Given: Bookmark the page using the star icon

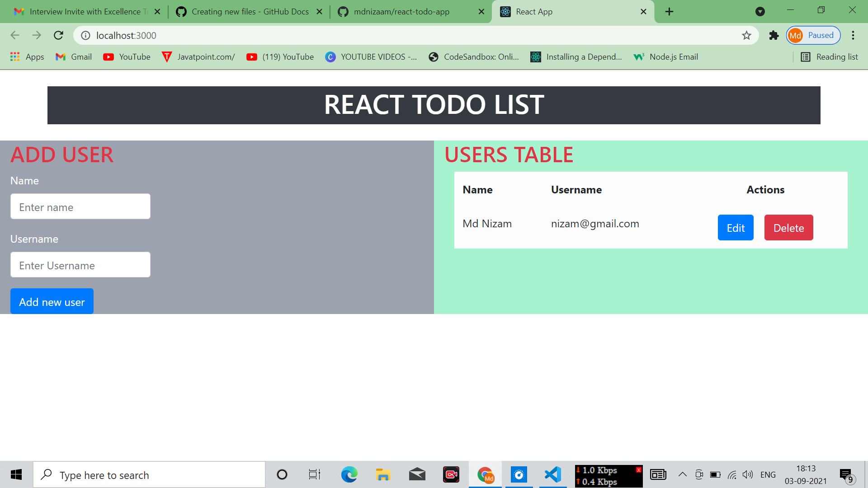Looking at the screenshot, I should [747, 35].
